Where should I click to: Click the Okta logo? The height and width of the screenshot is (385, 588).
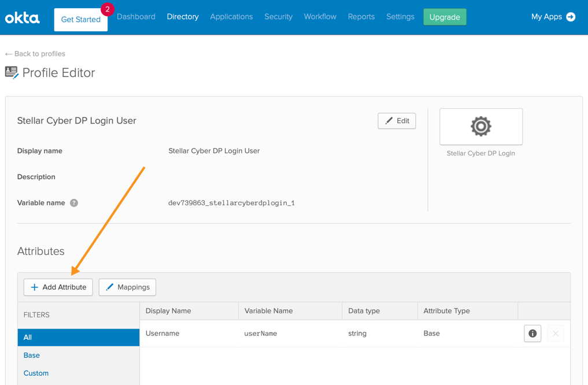pos(23,18)
